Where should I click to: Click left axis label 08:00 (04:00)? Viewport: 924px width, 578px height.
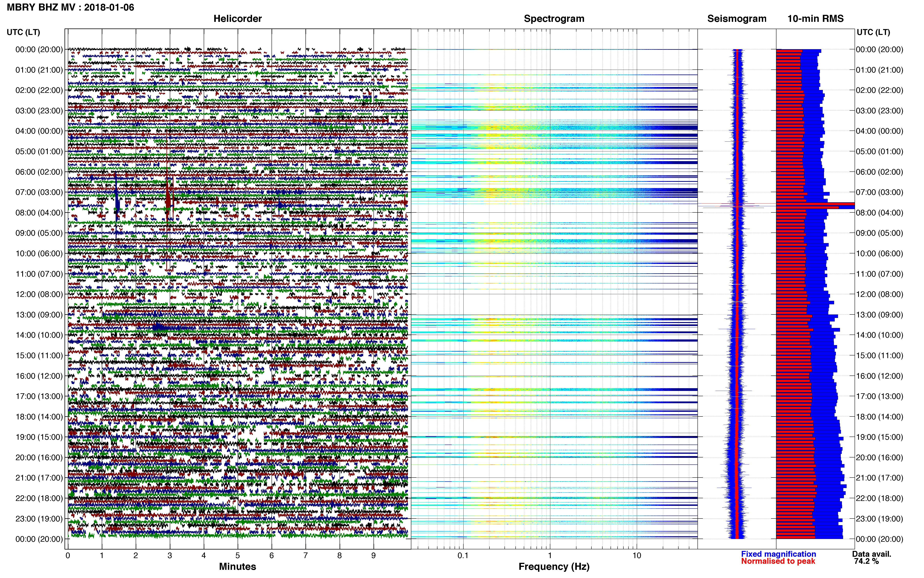pos(39,213)
